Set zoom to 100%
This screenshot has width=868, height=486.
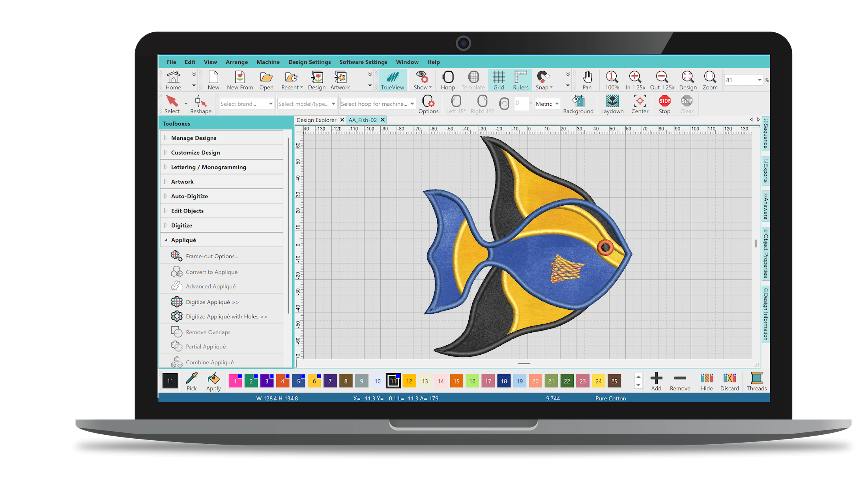pos(612,80)
